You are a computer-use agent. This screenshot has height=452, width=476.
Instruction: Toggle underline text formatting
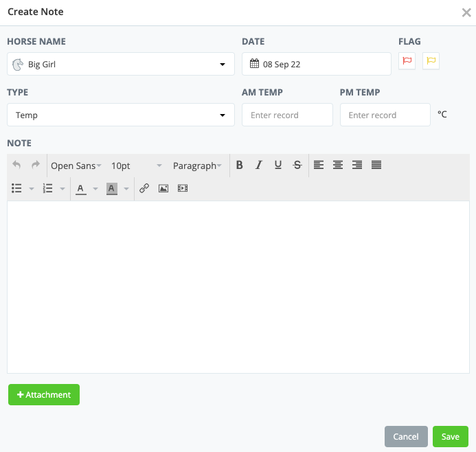pyautogui.click(x=278, y=165)
